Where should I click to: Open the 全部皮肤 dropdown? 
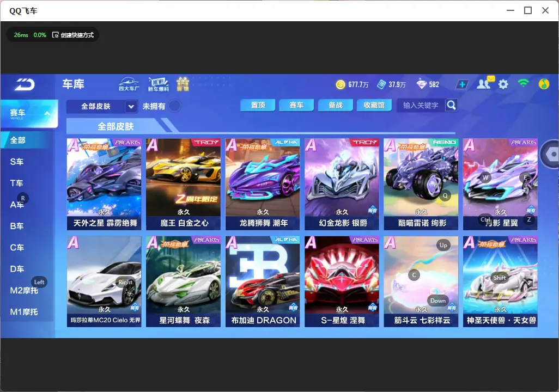pyautogui.click(x=101, y=106)
